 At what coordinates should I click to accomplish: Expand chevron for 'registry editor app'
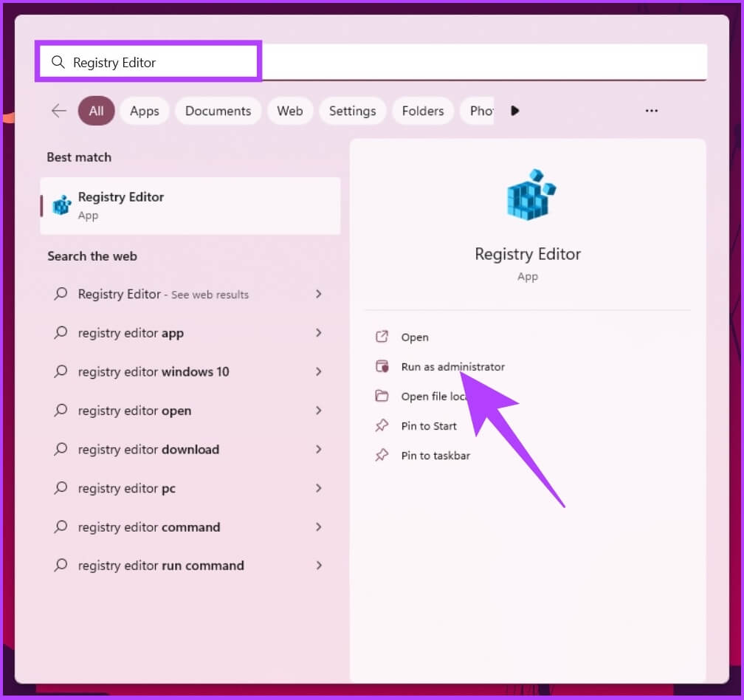click(x=318, y=333)
